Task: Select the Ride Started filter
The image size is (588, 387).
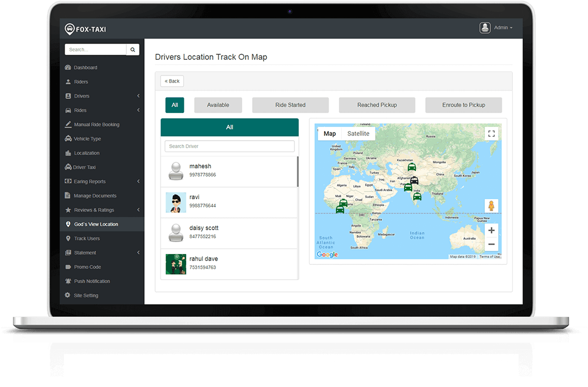Action: point(290,105)
